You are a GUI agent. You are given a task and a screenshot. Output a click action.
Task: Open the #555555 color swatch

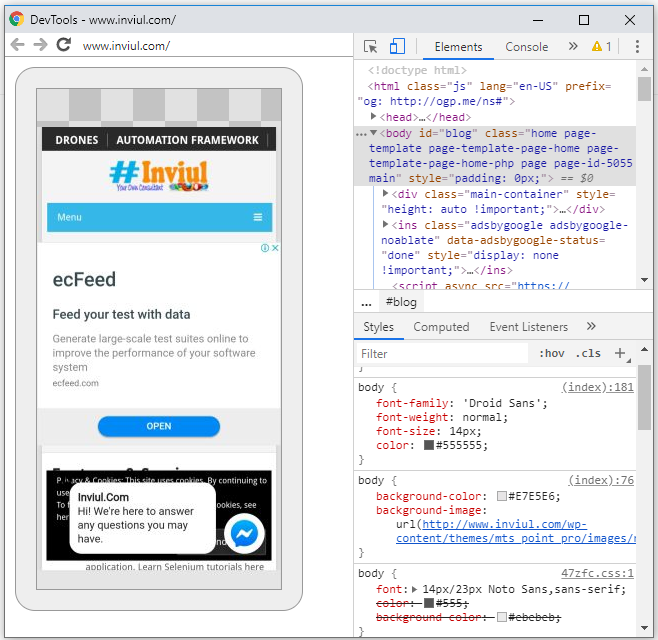point(428,445)
